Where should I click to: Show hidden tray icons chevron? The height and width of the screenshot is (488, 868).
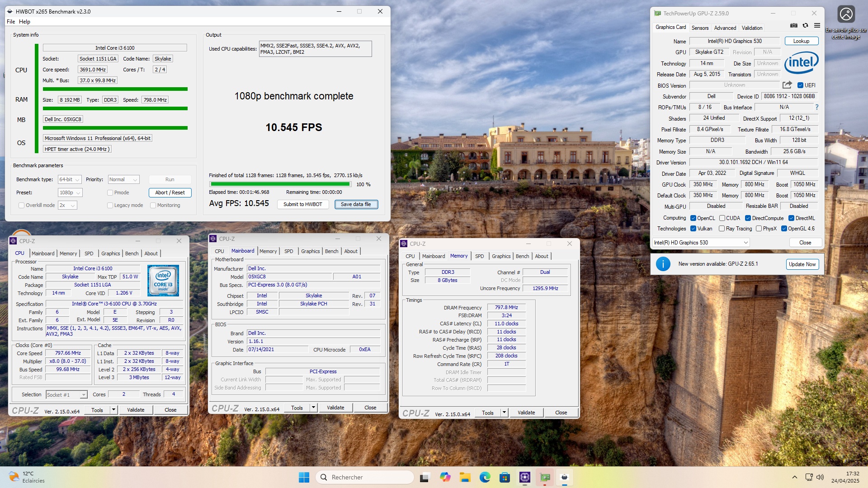794,477
